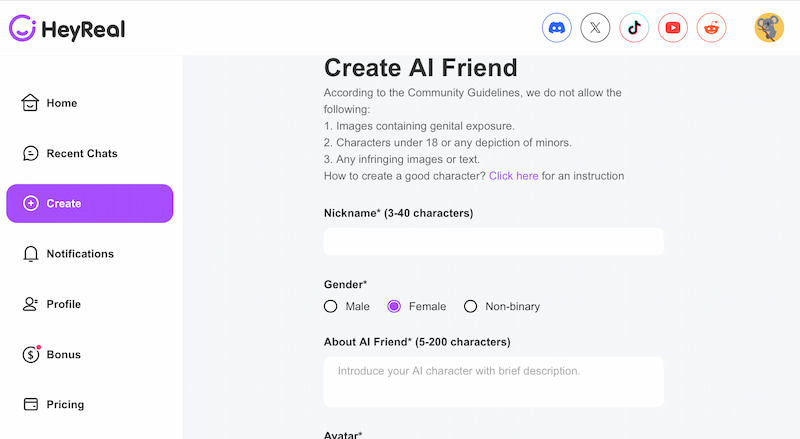The width and height of the screenshot is (800, 439).
Task: Focus the About AI Friend text area
Action: click(494, 382)
